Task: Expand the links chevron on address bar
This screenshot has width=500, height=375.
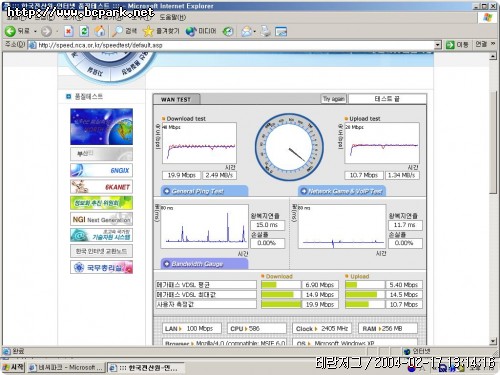Action: pos(493,44)
